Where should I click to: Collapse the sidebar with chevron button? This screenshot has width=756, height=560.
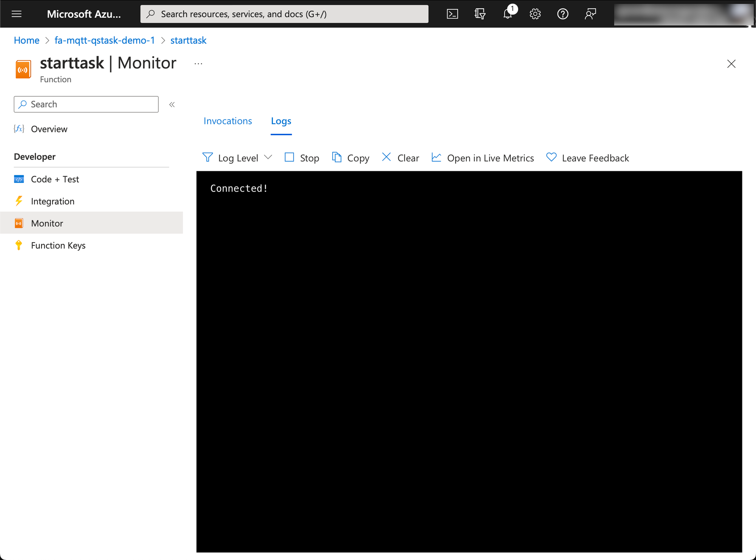[172, 105]
